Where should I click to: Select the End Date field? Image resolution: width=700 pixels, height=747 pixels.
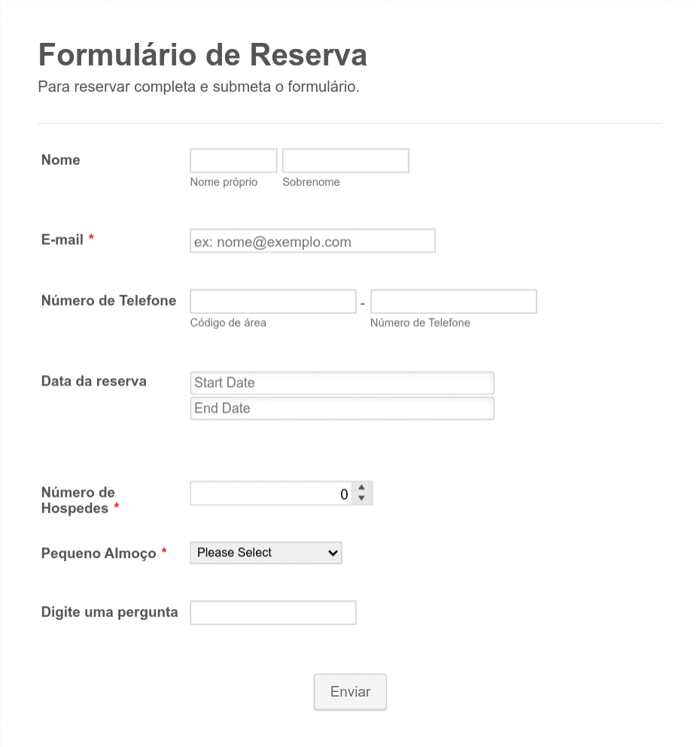coord(342,408)
